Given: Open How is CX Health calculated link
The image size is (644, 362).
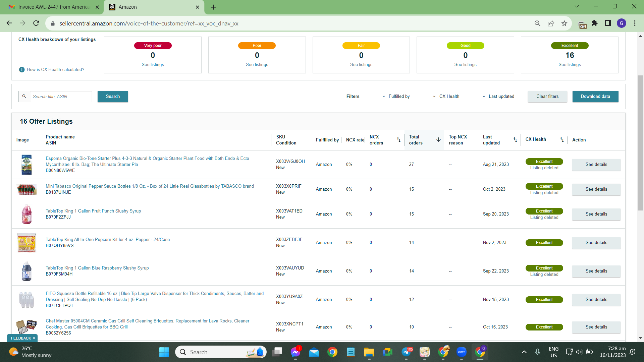Looking at the screenshot, I should point(56,70).
